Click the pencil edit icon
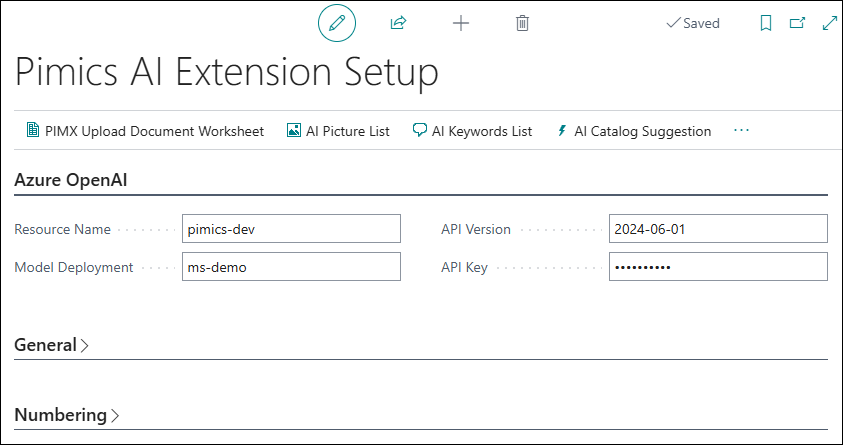843x445 pixels. click(337, 23)
